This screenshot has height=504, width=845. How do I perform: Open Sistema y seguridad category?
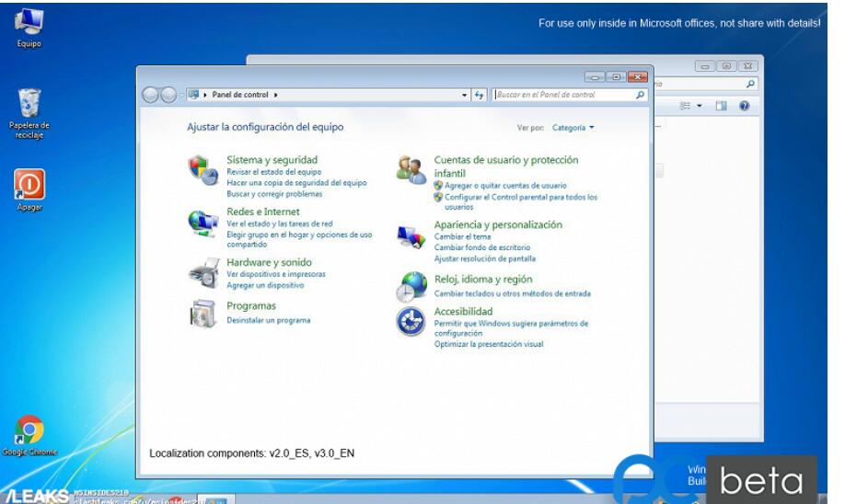pos(272,159)
